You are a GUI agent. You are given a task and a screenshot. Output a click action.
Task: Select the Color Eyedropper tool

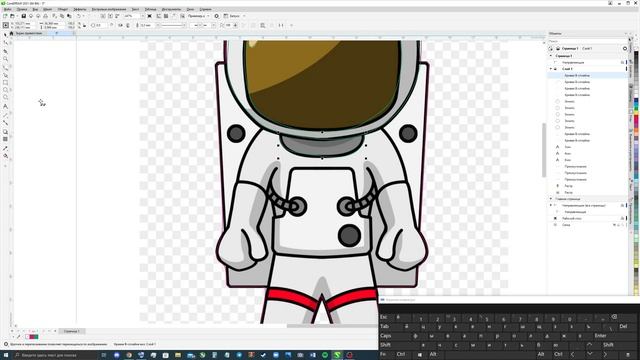[5, 149]
